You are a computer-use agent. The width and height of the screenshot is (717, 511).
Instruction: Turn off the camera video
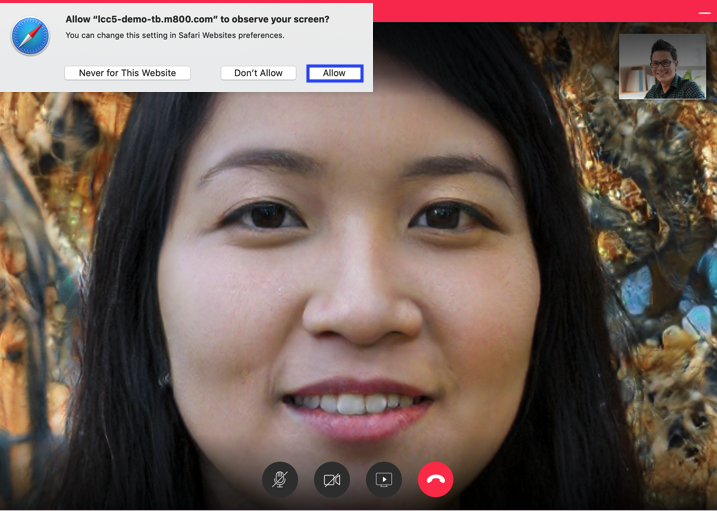point(332,479)
